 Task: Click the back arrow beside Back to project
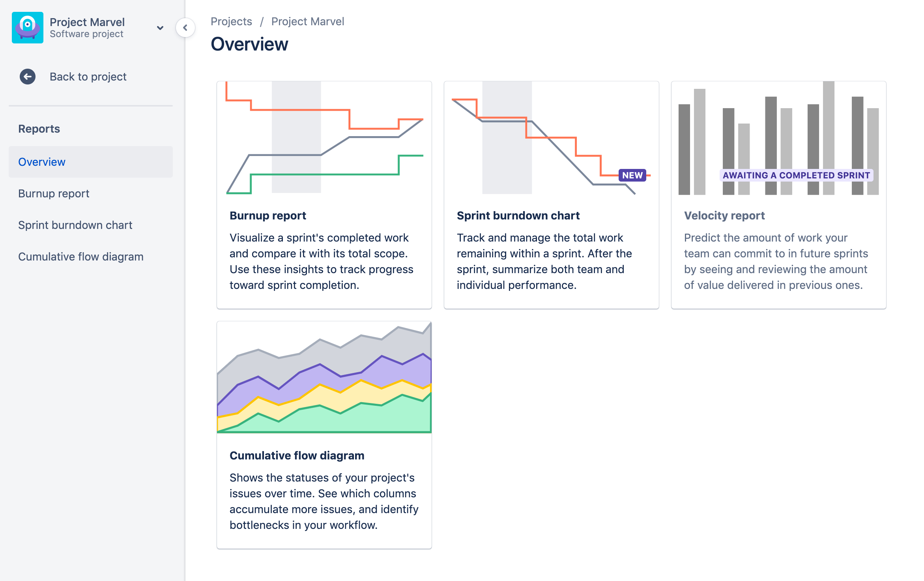[27, 77]
